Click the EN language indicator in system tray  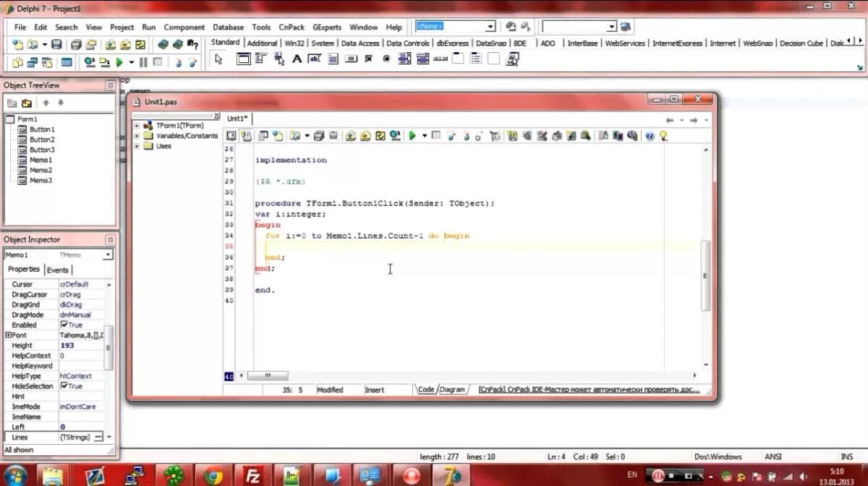pyautogui.click(x=632, y=474)
